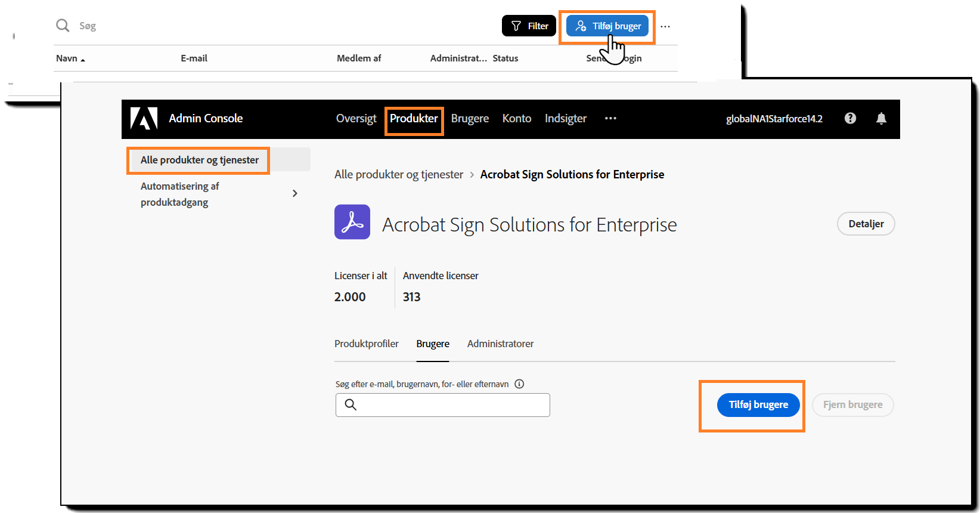Image resolution: width=980 pixels, height=513 pixels.
Task: Switch to the Brugere tab under licenses
Action: [x=433, y=344]
